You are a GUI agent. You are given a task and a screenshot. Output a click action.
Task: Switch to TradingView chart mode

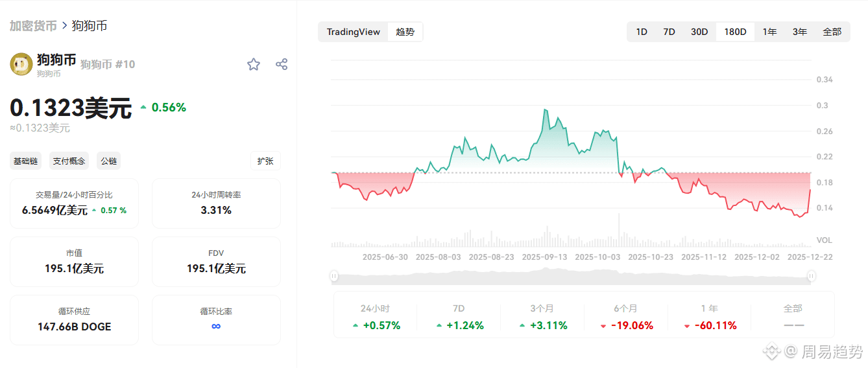point(353,32)
